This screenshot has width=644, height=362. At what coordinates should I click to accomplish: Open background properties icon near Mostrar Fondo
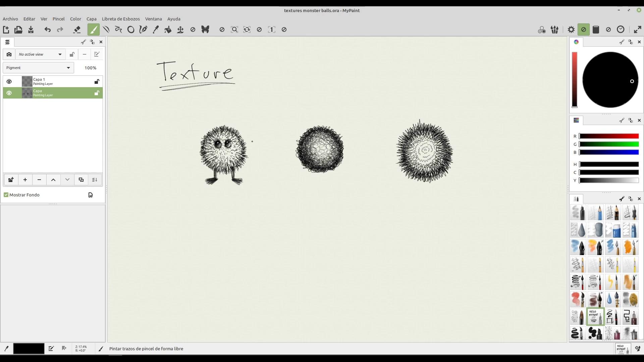pyautogui.click(x=90, y=195)
